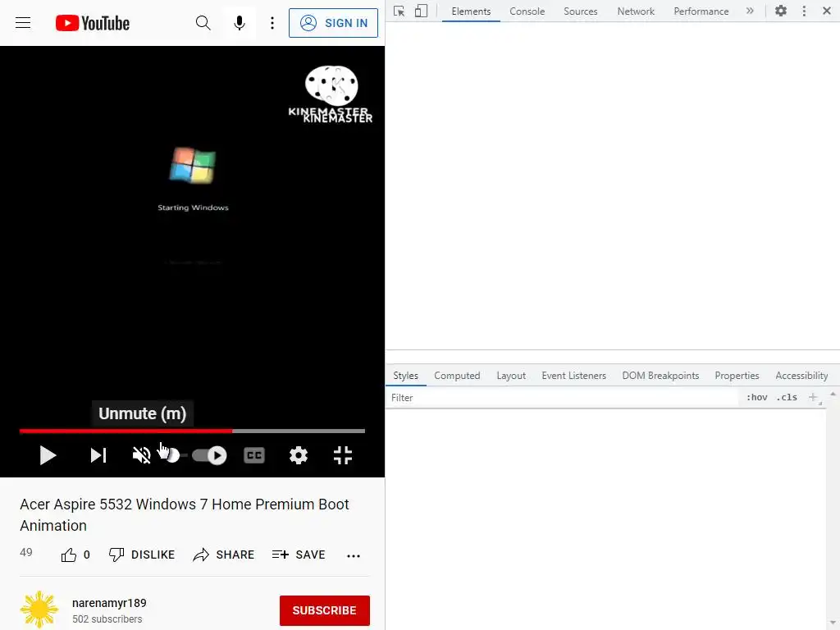
Task: Toggle DevTools device toolbar icon
Action: (x=421, y=11)
